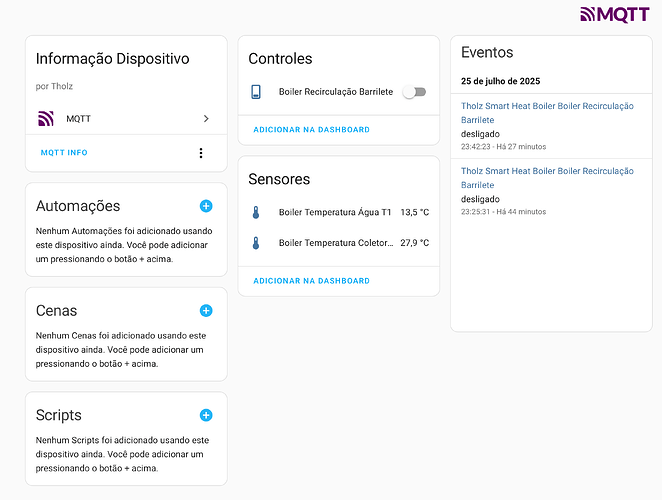
Task: Click thermometer icon for Coletor sensor
Action: coord(256,243)
